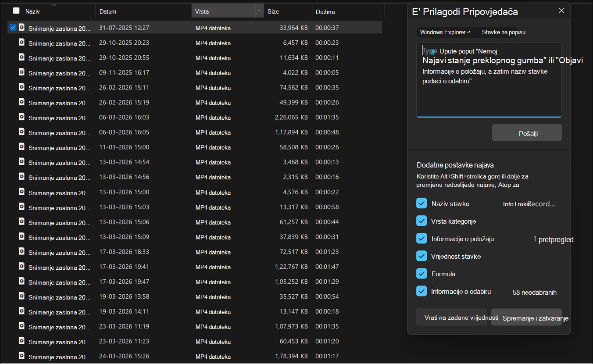
Task: Uncheck the selected file dated 31-07-2025 12:27
Action: 13,27
